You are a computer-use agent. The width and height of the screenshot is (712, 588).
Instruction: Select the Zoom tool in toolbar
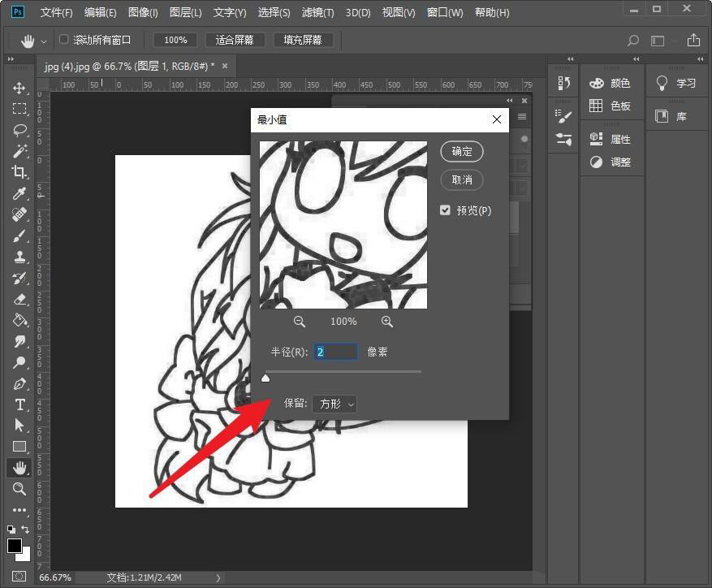pyautogui.click(x=19, y=489)
